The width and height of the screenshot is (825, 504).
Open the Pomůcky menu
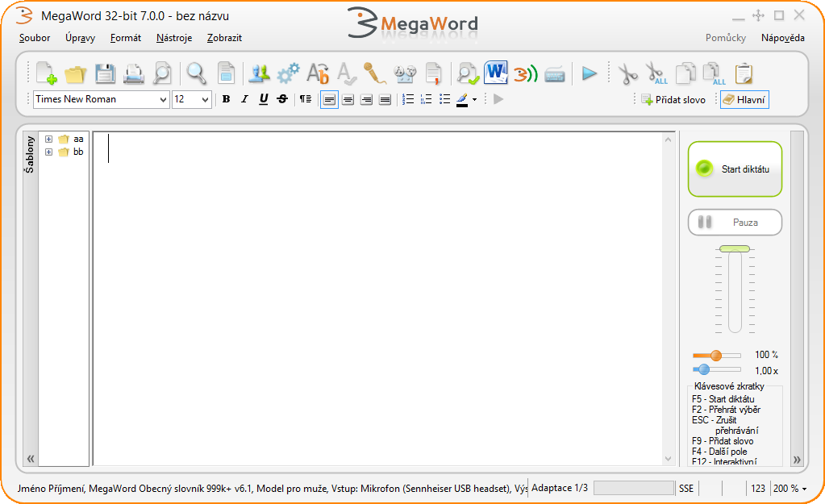tap(726, 38)
